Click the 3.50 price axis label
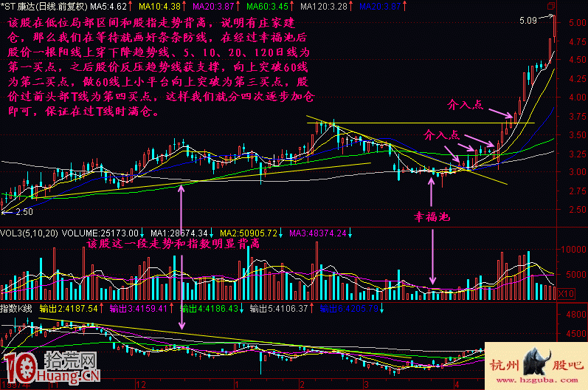Screen dimensions: 588x390 pyautogui.click(x=577, y=134)
